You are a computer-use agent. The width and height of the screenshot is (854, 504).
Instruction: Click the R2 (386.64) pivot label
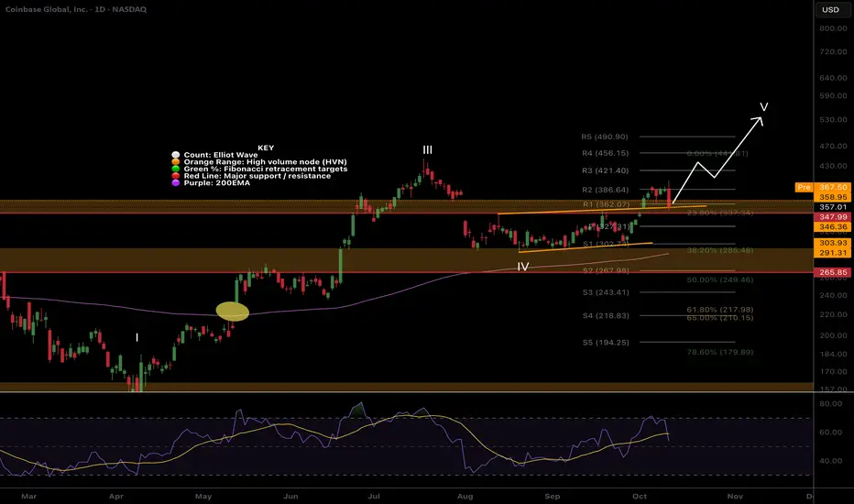pos(605,190)
